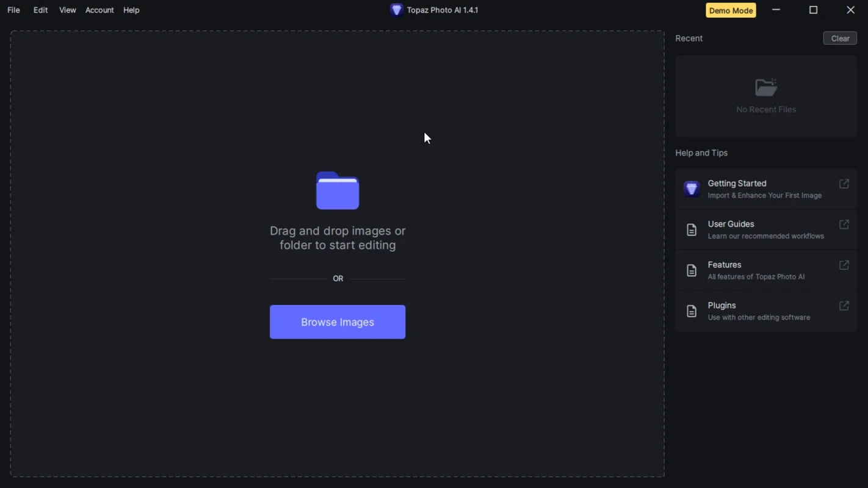Open User Guides external link icon
This screenshot has width=868, height=488.
pyautogui.click(x=844, y=224)
